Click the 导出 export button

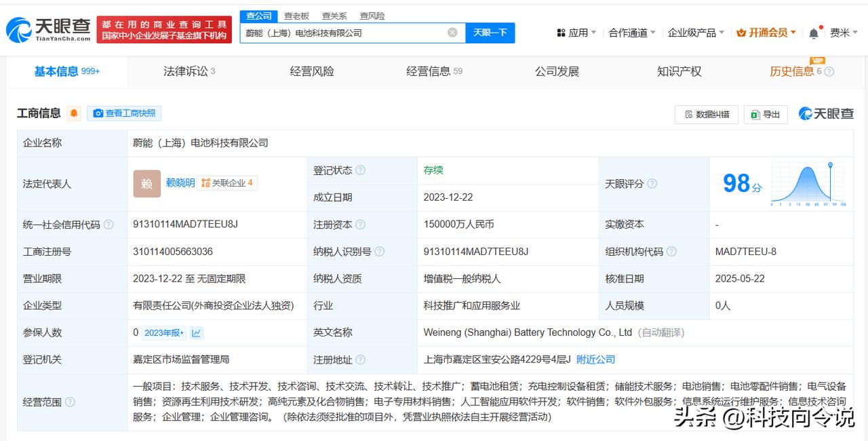pos(766,114)
